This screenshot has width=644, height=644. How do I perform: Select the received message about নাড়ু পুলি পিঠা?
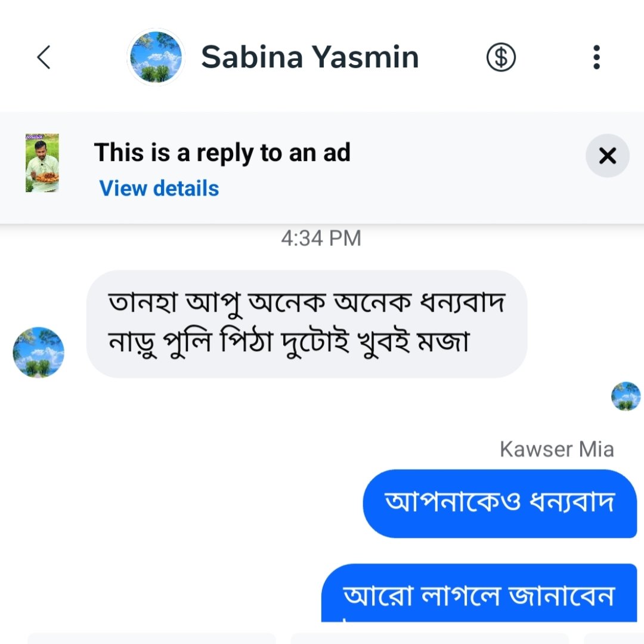pos(306,324)
